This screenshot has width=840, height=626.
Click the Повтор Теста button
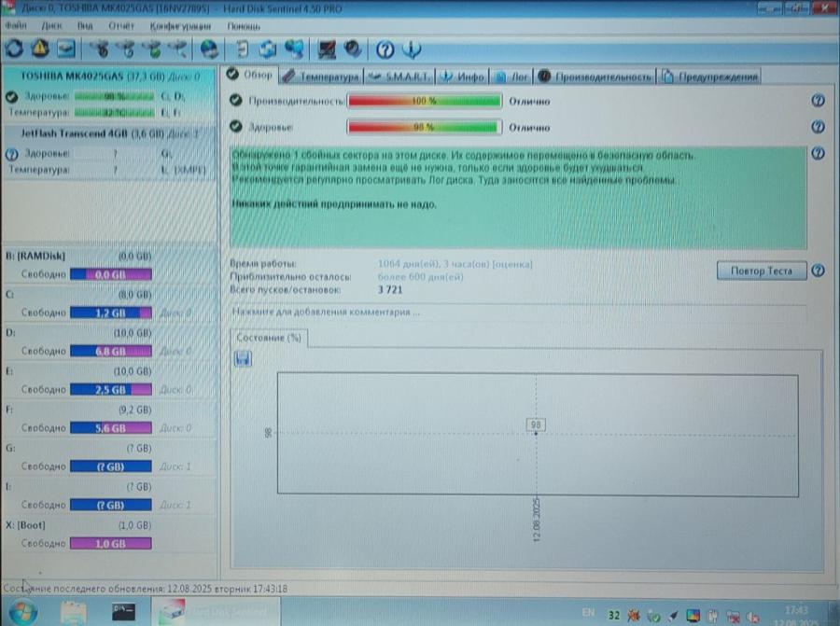click(762, 271)
